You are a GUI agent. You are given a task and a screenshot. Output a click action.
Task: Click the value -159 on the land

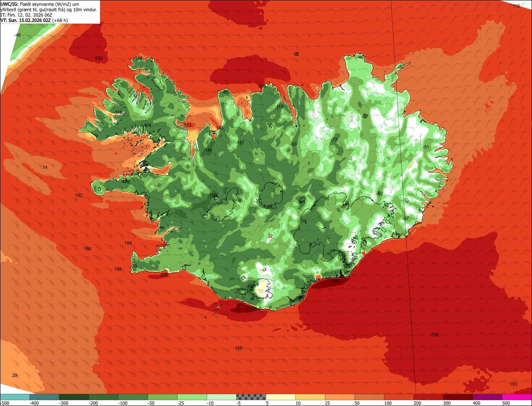point(212,195)
